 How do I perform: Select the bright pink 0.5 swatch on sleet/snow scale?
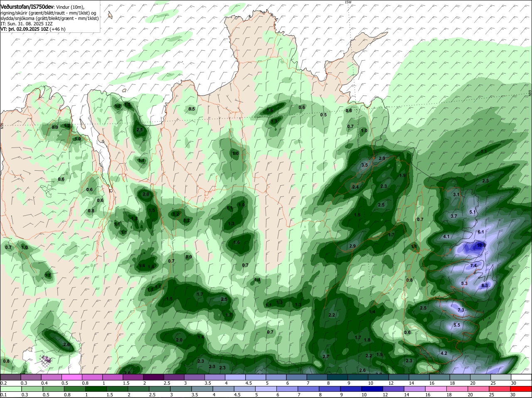coord(71,377)
